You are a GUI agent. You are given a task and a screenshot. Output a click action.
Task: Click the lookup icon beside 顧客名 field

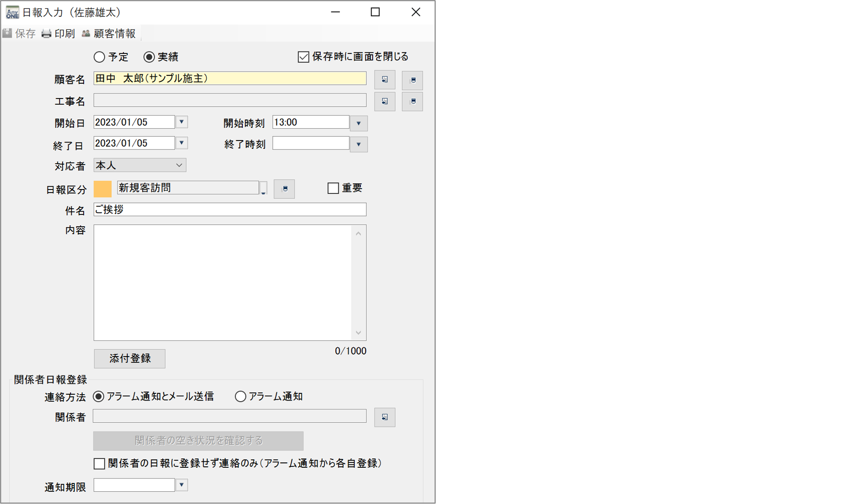385,79
